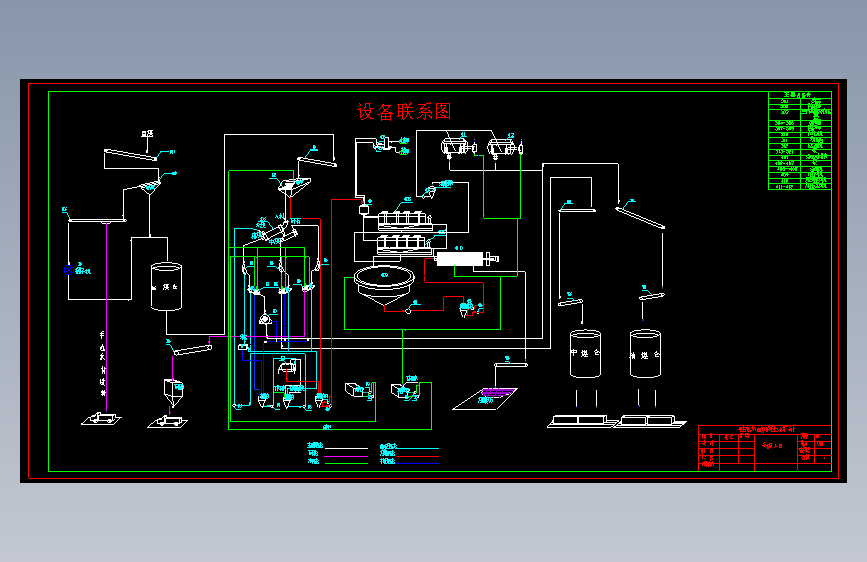Screen dimensions: 867x562
Task: Select the purple hatched pile on the ground plate
Action: [x=497, y=392]
